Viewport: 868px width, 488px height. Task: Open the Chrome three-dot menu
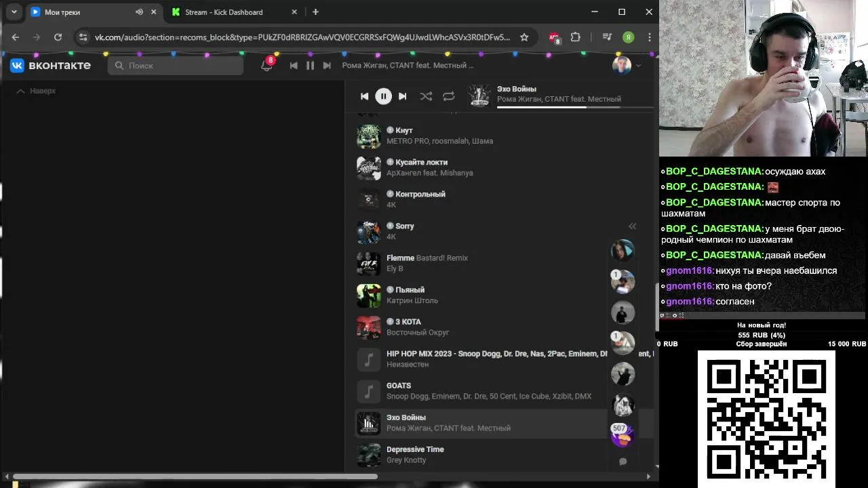pos(650,37)
